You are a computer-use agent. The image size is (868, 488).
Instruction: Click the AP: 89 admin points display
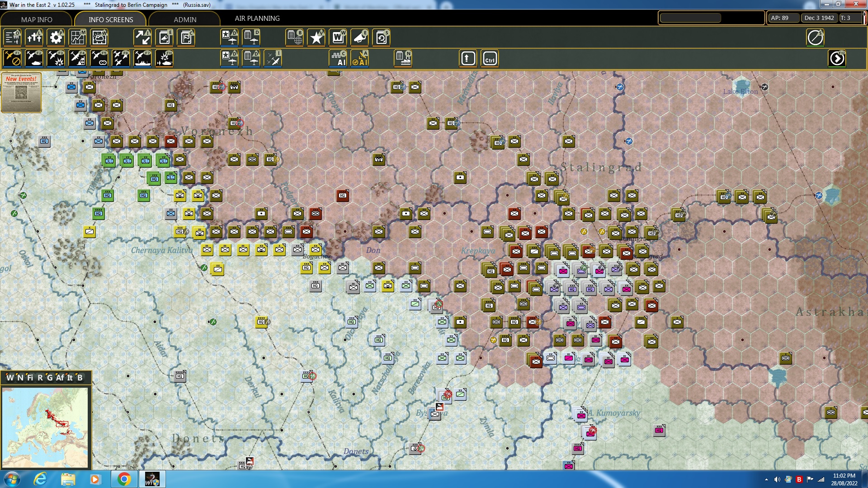pos(783,18)
